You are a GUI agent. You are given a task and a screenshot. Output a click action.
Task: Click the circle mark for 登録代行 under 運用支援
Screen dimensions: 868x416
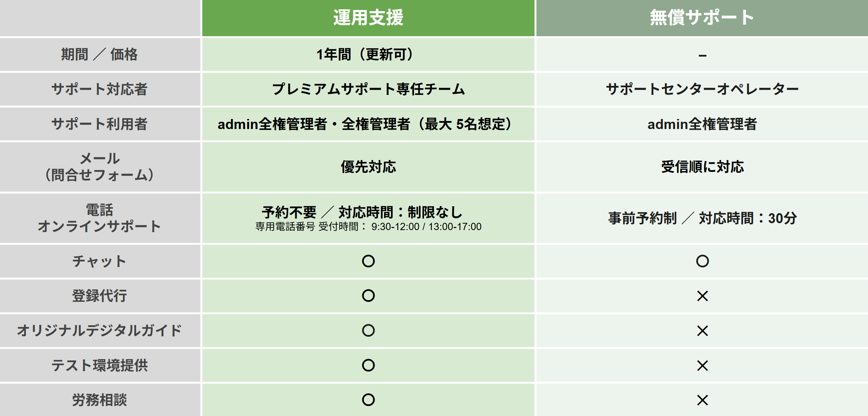[x=368, y=296]
